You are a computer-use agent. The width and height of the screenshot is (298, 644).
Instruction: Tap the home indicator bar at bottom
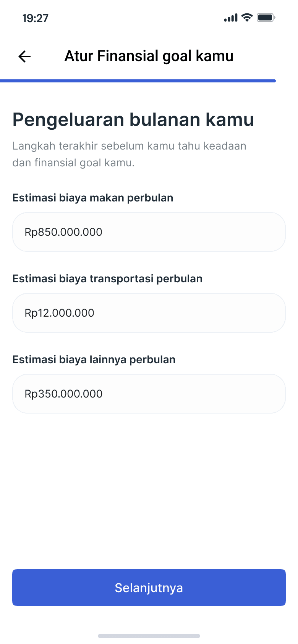149,636
